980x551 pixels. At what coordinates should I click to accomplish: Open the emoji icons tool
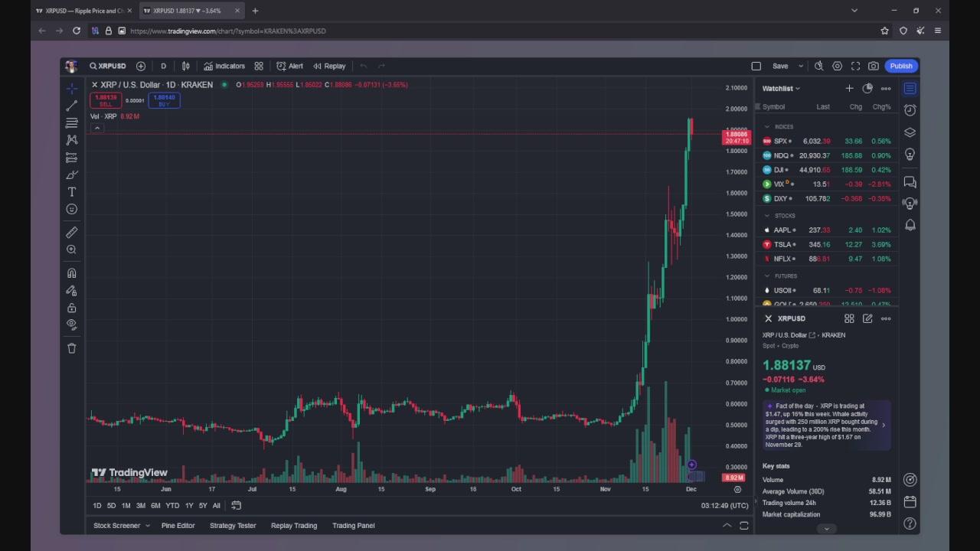[71, 209]
